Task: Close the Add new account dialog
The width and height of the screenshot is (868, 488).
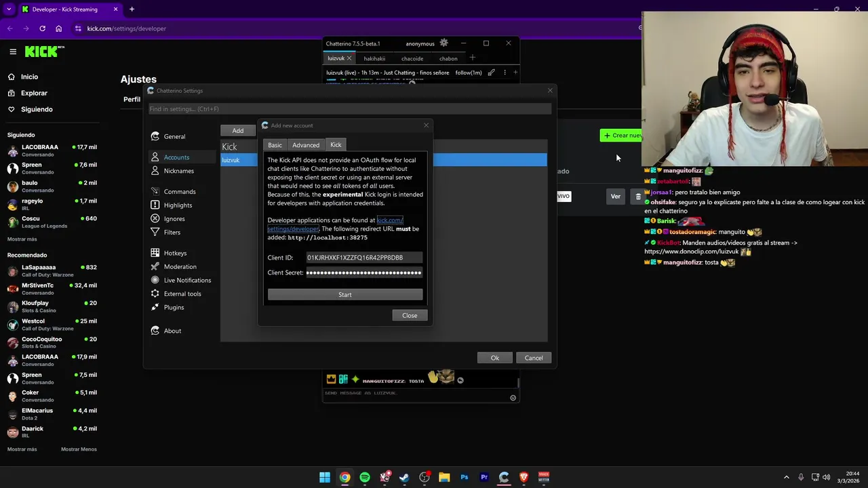Action: pyautogui.click(x=410, y=315)
